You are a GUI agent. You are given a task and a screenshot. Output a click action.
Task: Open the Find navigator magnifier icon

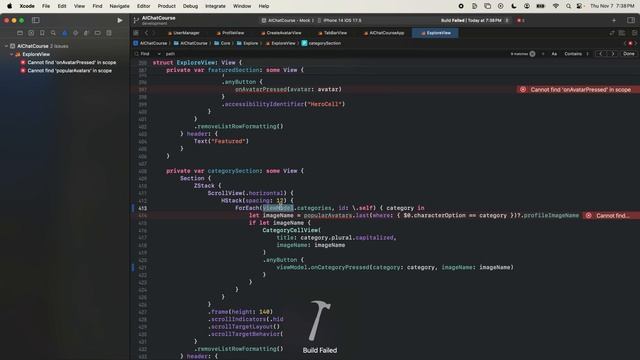pyautogui.click(x=53, y=33)
